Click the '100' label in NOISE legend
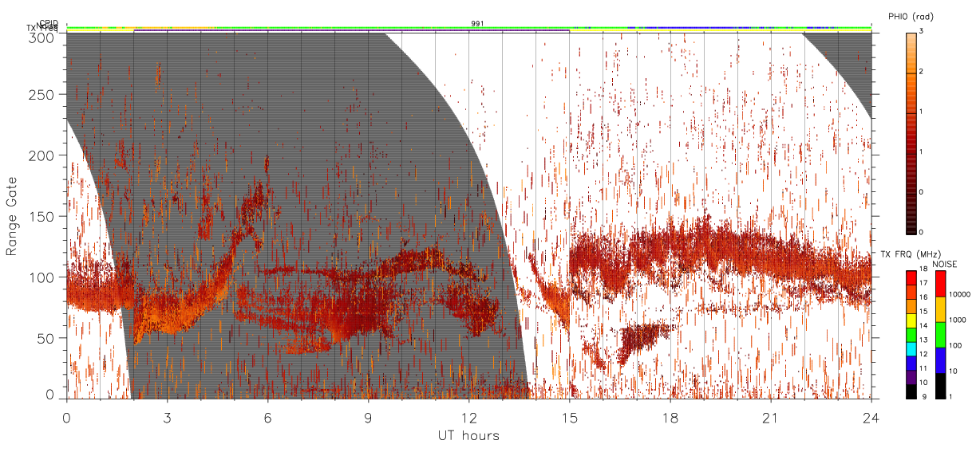This screenshot has height=452, width=980. [x=954, y=346]
